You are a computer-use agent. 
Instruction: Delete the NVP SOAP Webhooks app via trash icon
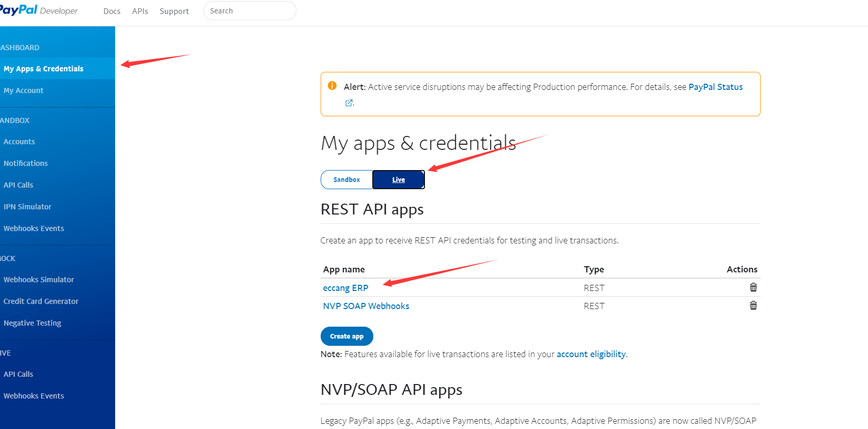point(753,305)
